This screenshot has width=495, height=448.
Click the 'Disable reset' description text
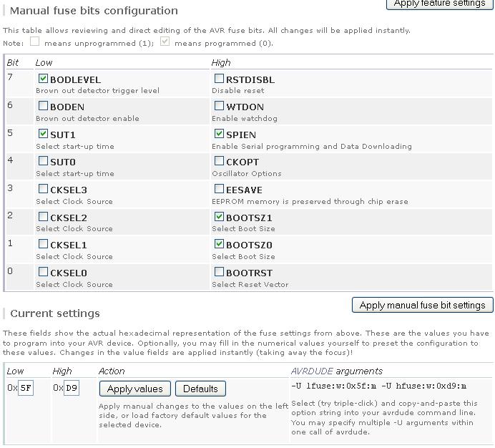[237, 91]
